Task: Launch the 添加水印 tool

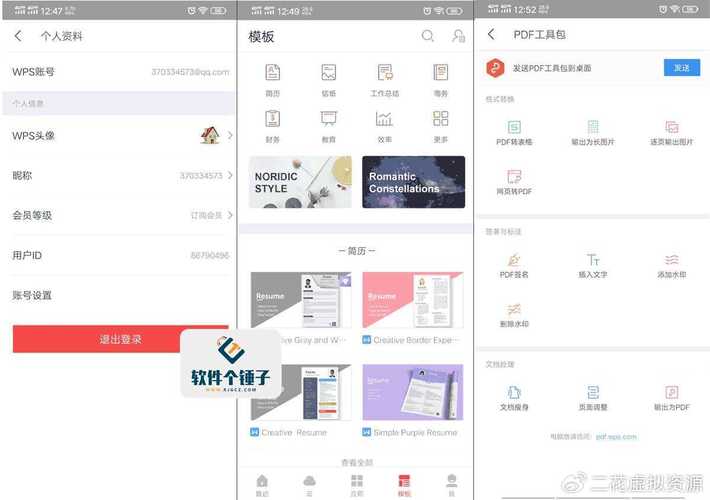Action: click(x=672, y=265)
